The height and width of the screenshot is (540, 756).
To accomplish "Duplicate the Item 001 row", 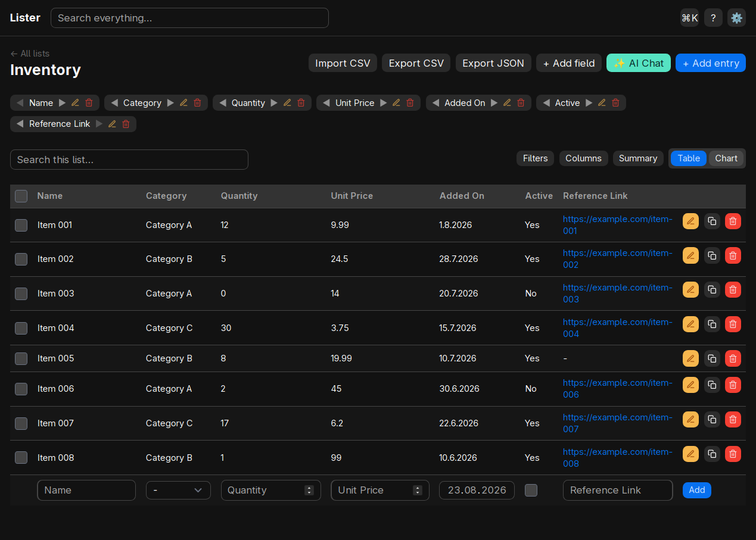I will click(x=712, y=221).
